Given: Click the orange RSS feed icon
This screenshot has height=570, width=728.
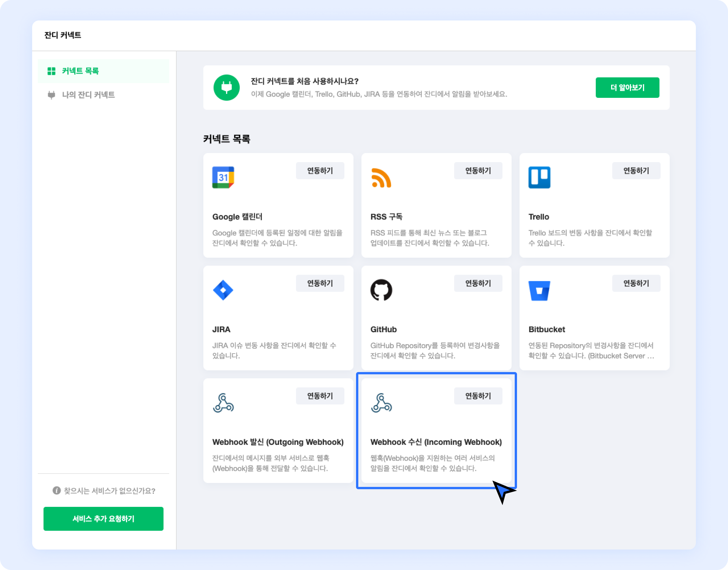Looking at the screenshot, I should [381, 178].
